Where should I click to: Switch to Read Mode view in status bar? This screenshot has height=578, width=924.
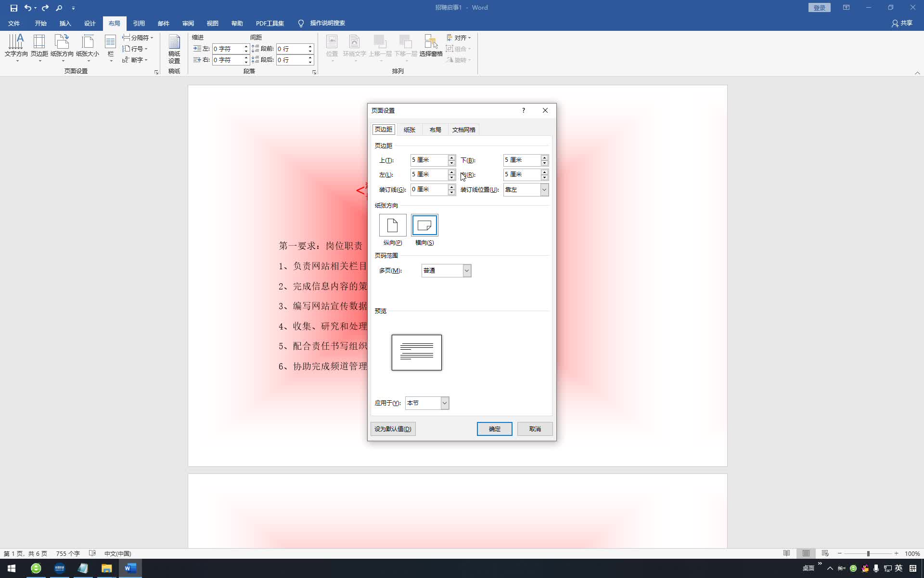786,553
